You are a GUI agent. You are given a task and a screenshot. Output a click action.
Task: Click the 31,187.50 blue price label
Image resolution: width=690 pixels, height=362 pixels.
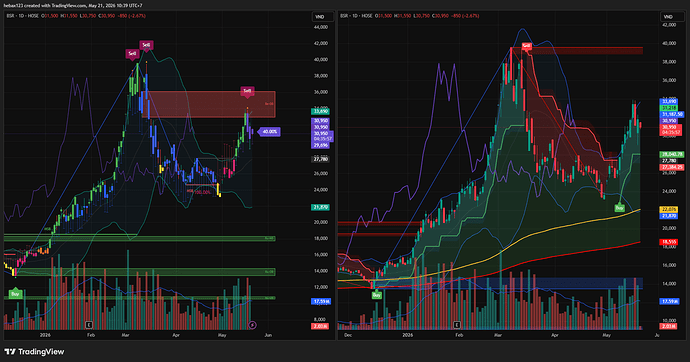[672, 114]
